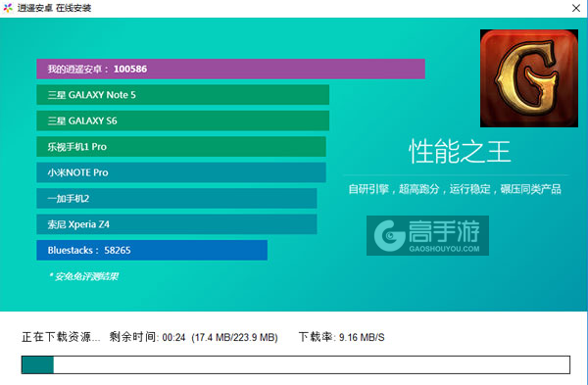588x385 pixels.
Task: Select the Bluestacks 58265 bar
Action: point(152,250)
